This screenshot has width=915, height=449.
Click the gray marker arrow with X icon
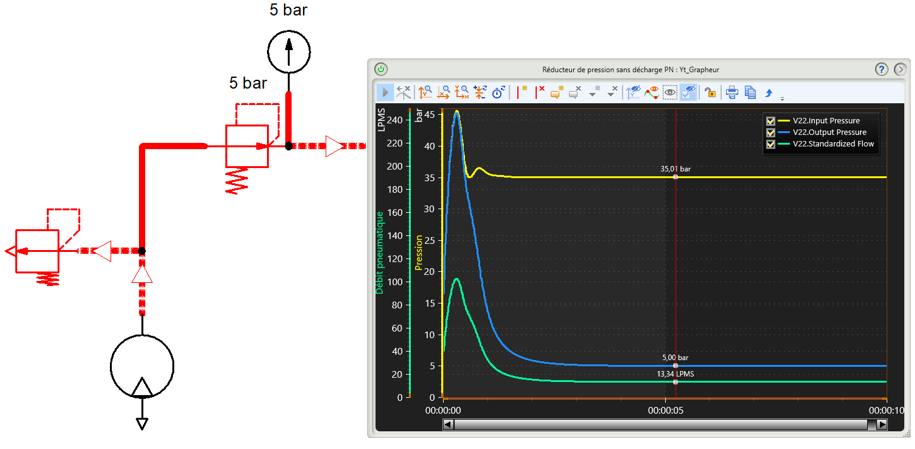[613, 92]
